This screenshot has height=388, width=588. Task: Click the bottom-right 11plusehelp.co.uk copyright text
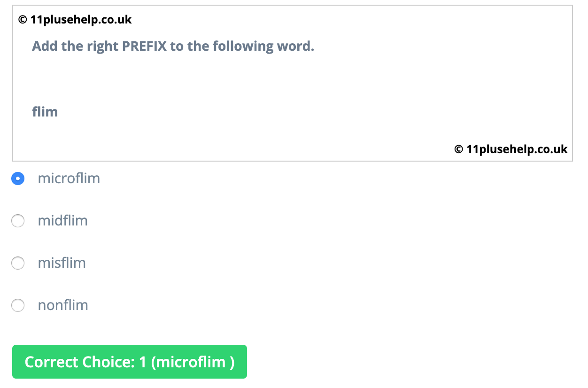(x=517, y=149)
